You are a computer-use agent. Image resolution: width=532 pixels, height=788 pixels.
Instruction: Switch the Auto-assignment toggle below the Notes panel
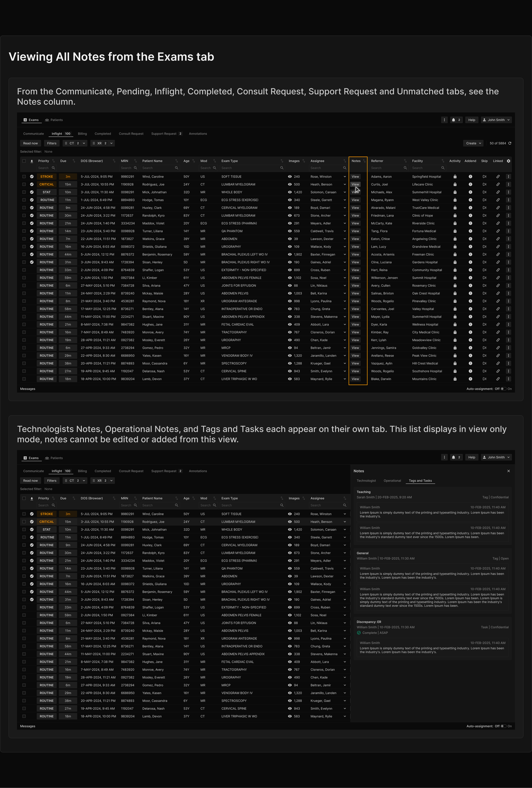click(504, 726)
